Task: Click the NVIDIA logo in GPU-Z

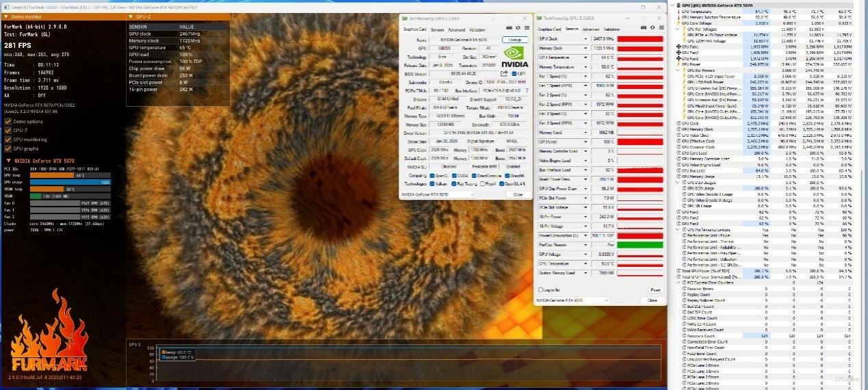Action: [x=514, y=57]
